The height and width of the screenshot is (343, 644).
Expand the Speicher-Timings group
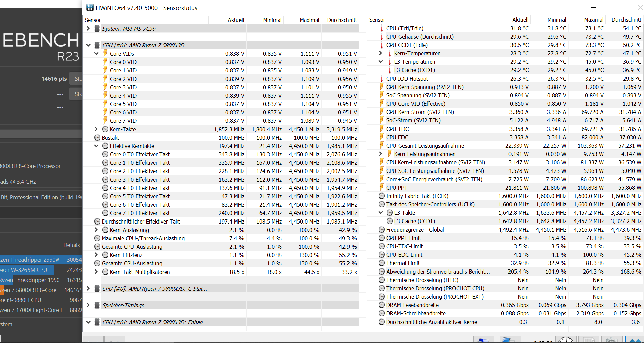click(x=88, y=305)
